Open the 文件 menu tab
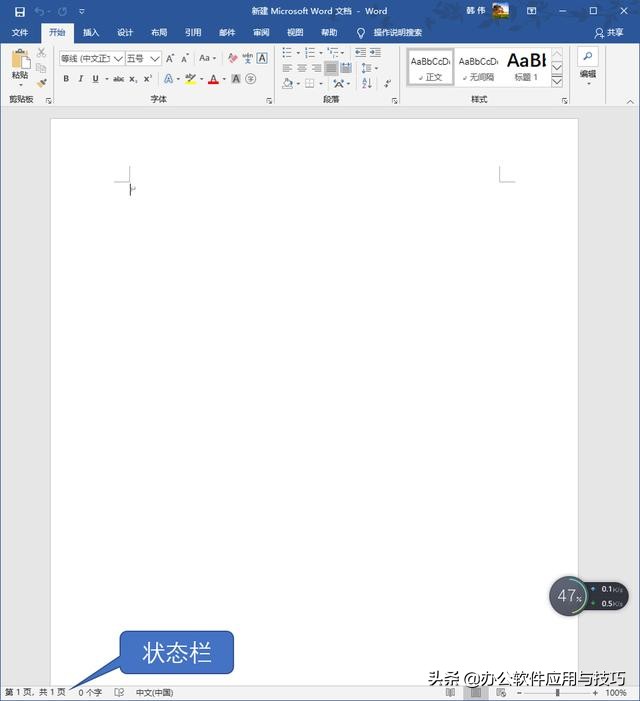640x701 pixels. 20,33
